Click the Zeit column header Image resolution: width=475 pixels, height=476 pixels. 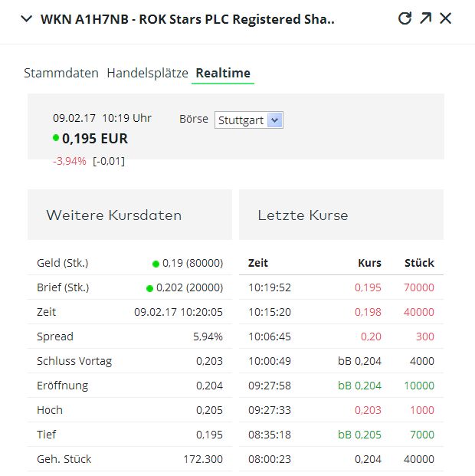click(258, 263)
